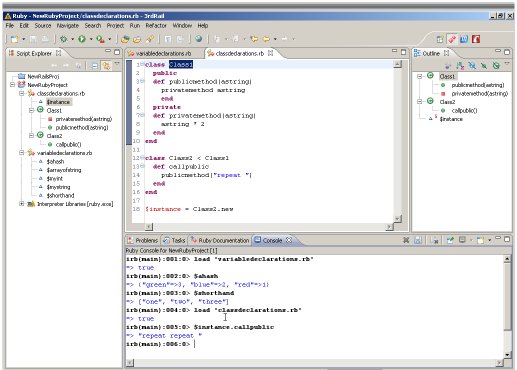Select $shorthand variable in Script Explorer
Screen dimensions: 517x370
[60, 195]
